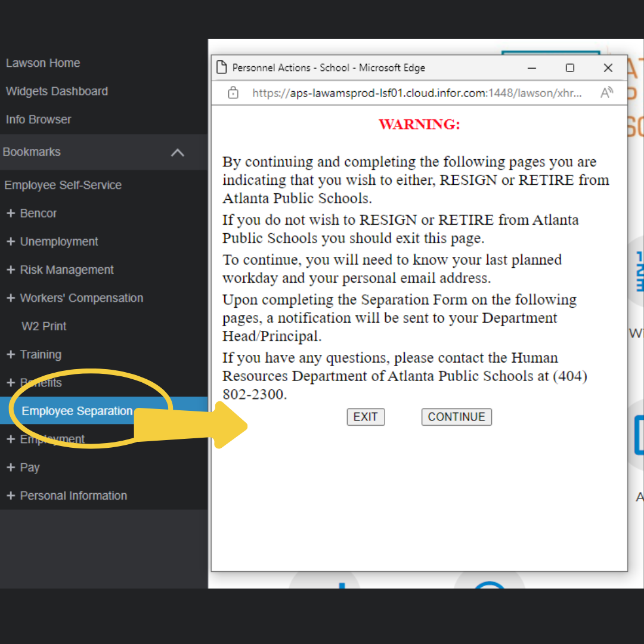The image size is (644, 644).
Task: Select Employee Self-Service heading
Action: pyautogui.click(x=63, y=185)
